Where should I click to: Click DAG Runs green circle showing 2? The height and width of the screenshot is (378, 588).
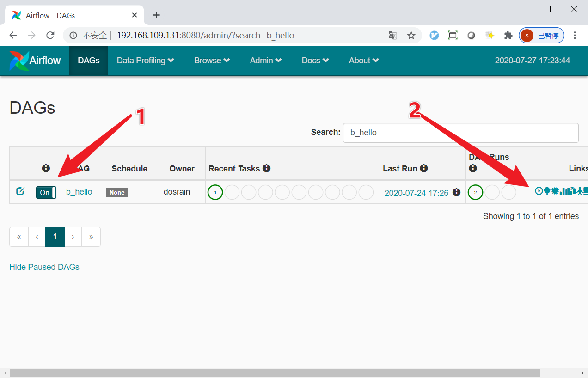click(x=475, y=192)
